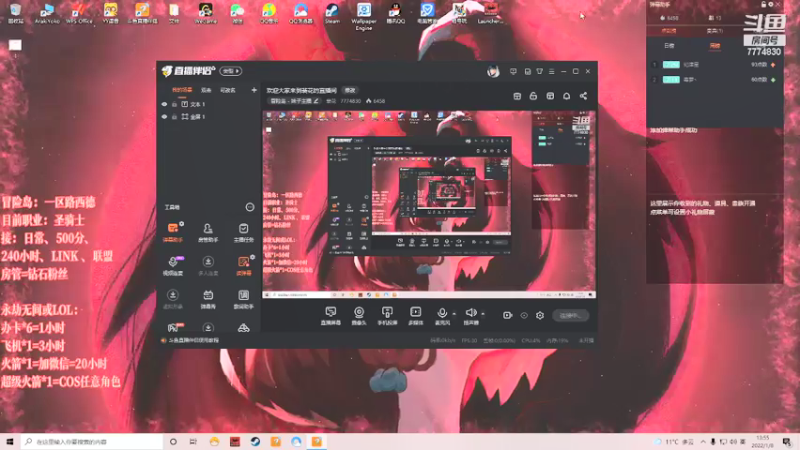This screenshot has width=800, height=450.
Task: Open the danmaku helper tool (弹幕助手)
Action: coord(173,232)
